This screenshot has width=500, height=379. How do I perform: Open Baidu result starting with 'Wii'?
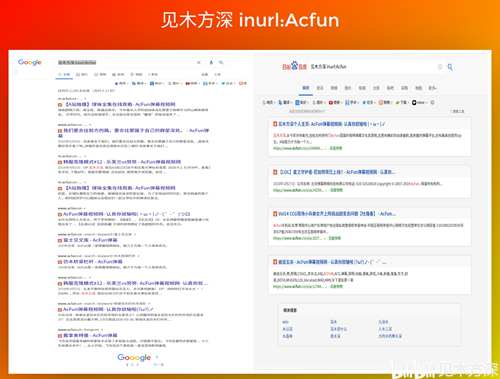click(337, 214)
